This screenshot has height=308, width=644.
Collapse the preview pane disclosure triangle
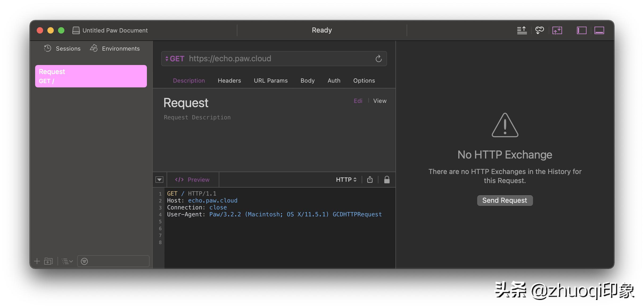click(159, 180)
